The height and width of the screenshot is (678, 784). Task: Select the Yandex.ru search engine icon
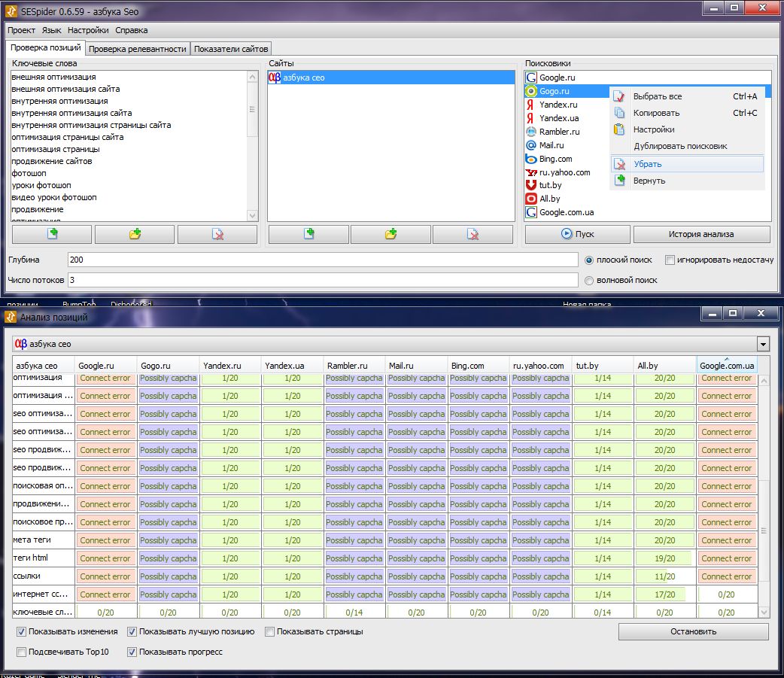click(531, 105)
